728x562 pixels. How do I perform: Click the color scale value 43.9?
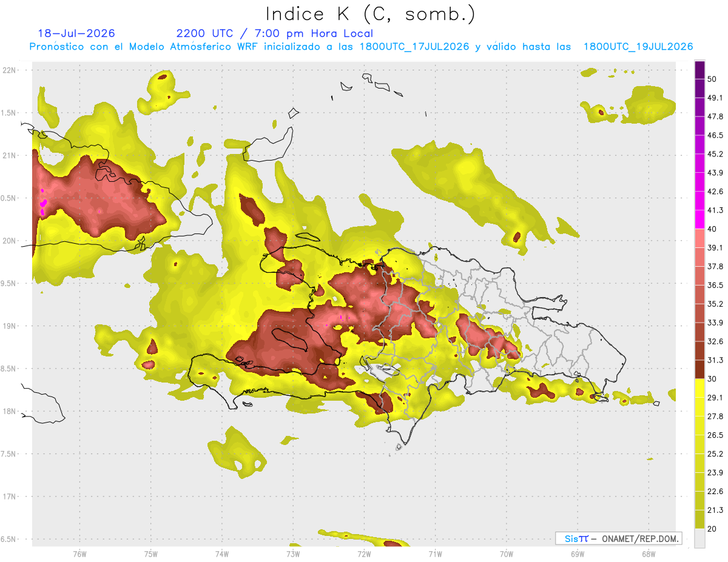[715, 173]
